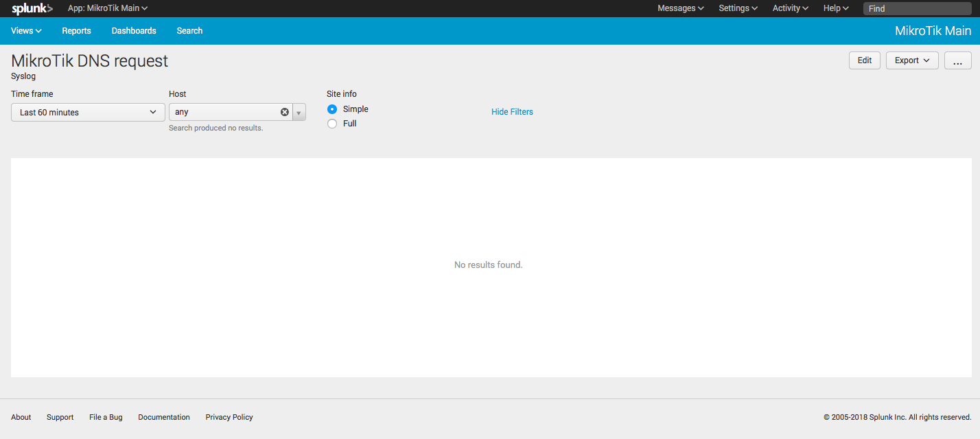Click the No results found message
Viewport: 980px width, 439px height.
[x=489, y=265]
